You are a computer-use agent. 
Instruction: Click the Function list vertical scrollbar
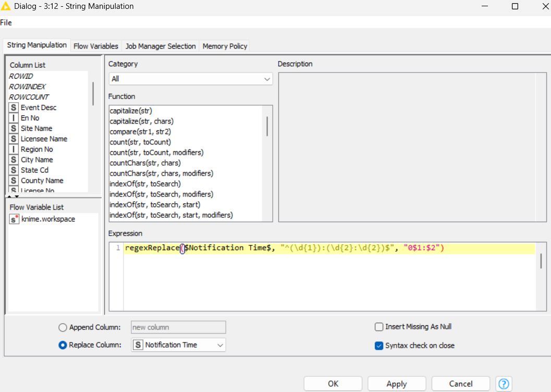[268, 127]
